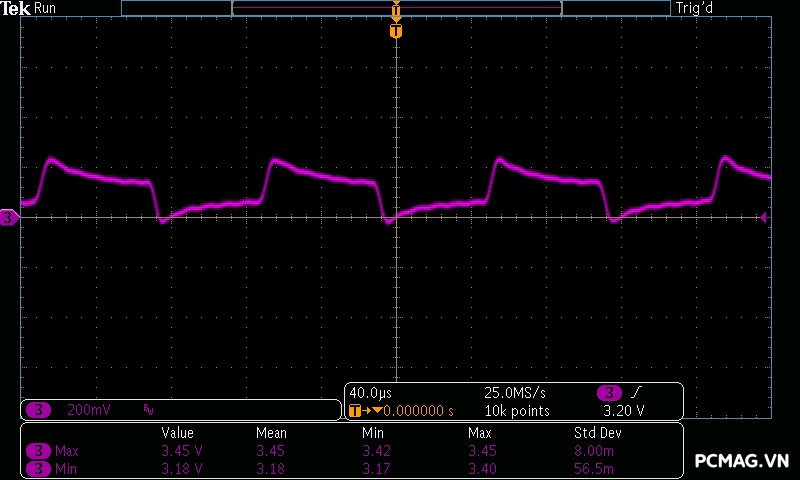Click the bandwidth limit Bw indicator
800x480 pixels.
pos(148,410)
